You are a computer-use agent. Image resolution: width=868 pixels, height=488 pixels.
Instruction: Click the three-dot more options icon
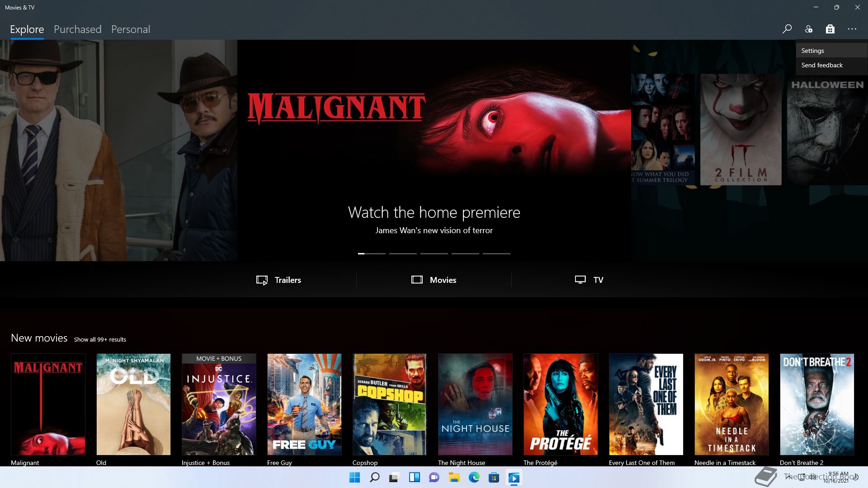(x=852, y=29)
